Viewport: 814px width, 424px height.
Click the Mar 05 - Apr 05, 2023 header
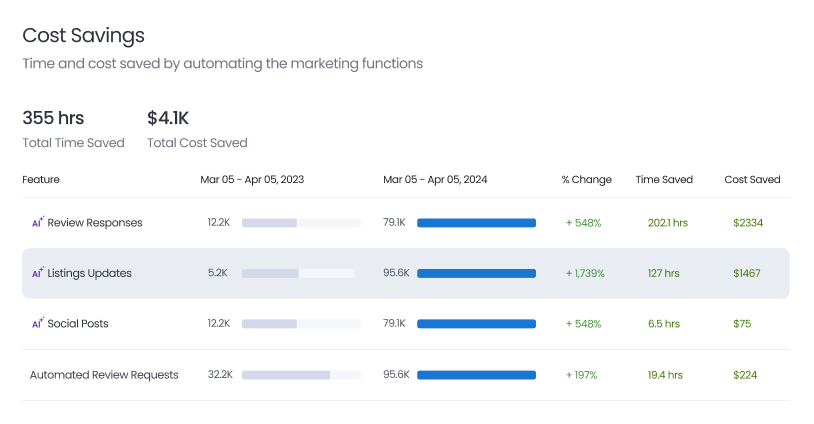coord(252,180)
